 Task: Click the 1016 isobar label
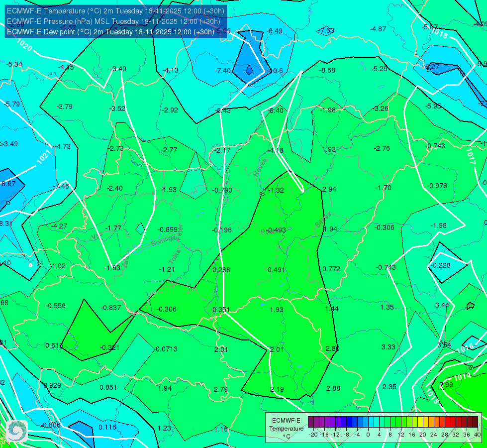click(x=465, y=348)
